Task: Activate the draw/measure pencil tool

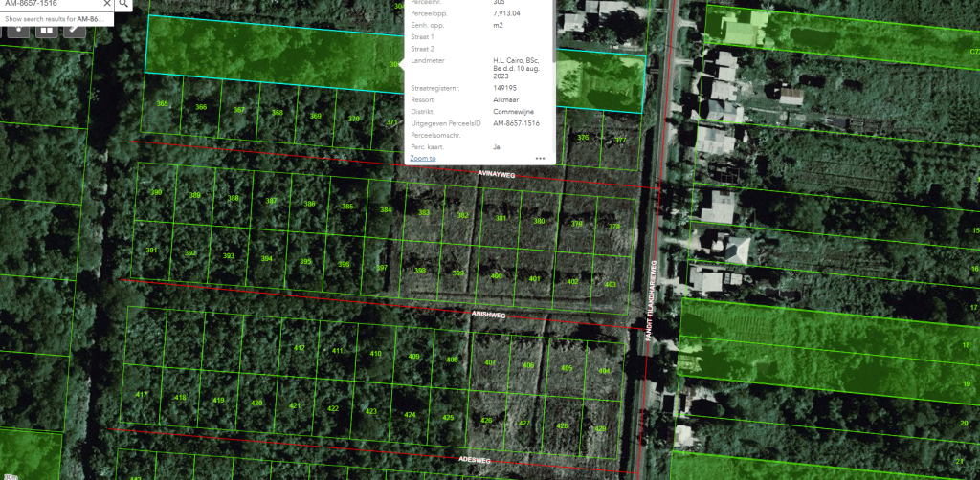Action: 74,29
